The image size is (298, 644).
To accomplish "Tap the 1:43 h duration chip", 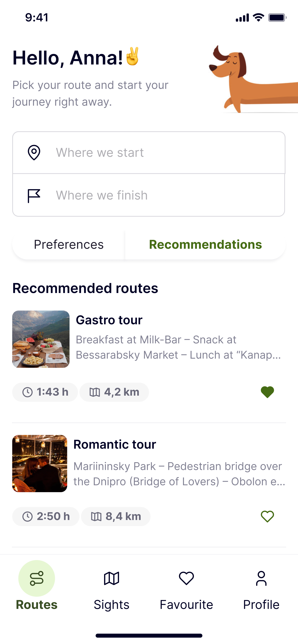I will click(45, 392).
